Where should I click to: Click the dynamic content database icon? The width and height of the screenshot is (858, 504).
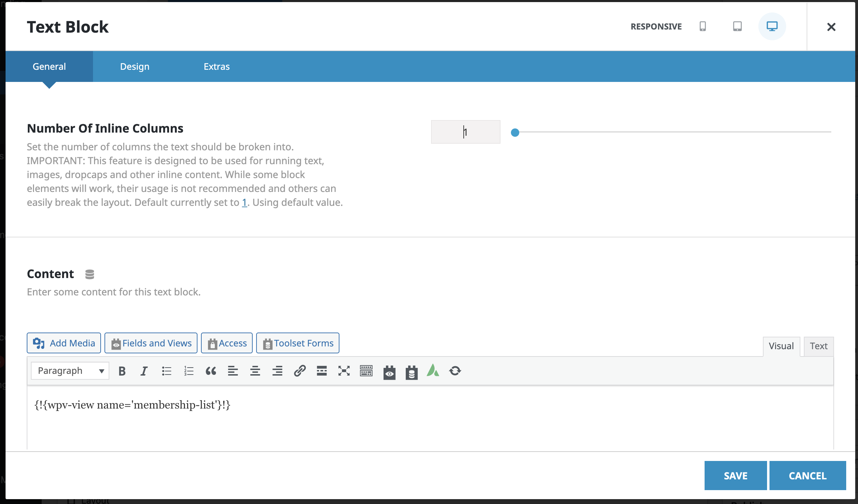coord(90,274)
